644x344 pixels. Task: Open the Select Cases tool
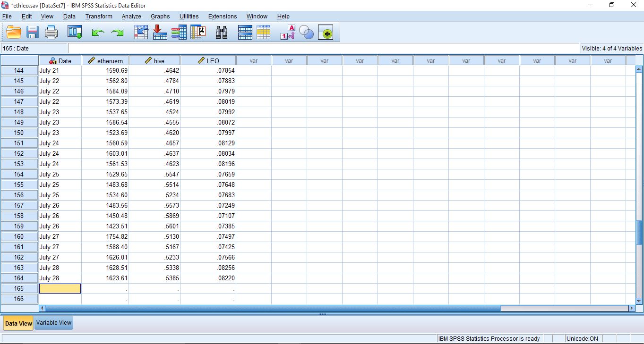(x=264, y=33)
